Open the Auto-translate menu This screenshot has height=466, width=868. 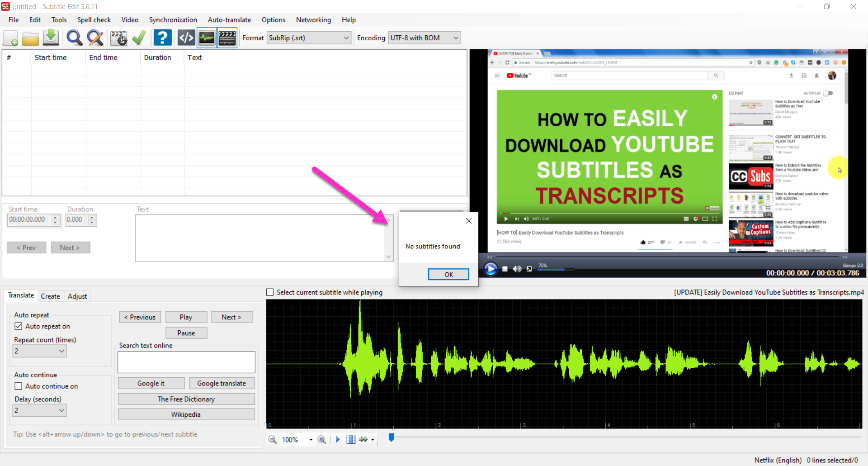[x=229, y=20]
